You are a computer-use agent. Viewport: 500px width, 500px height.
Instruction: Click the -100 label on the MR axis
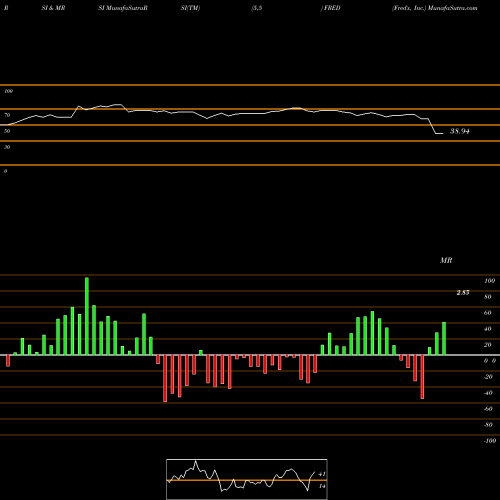coord(490,441)
